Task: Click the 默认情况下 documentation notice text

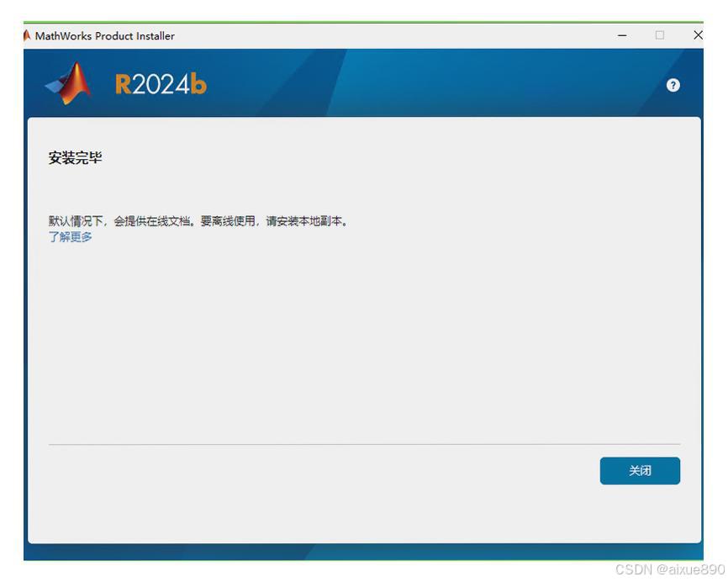Action: coord(198,221)
